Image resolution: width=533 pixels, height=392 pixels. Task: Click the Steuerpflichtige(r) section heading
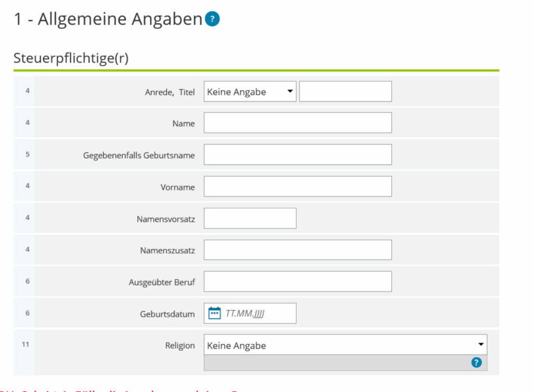point(71,59)
